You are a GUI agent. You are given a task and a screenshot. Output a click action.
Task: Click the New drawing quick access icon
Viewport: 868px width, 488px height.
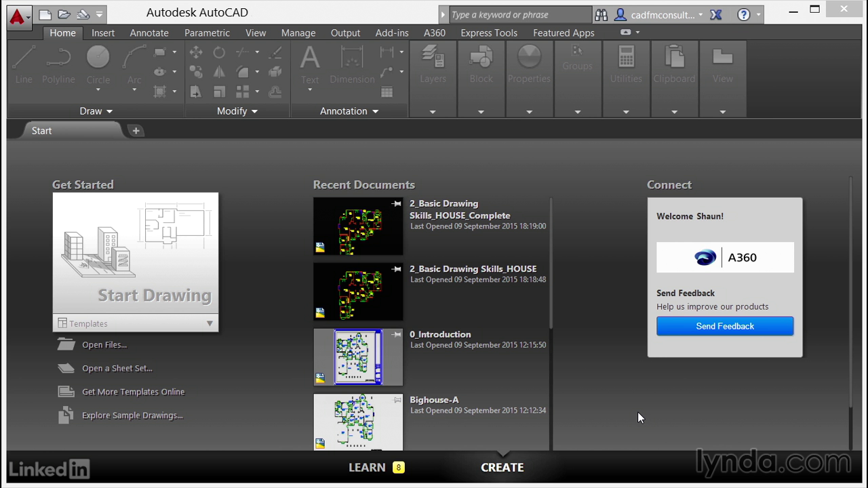[45, 14]
